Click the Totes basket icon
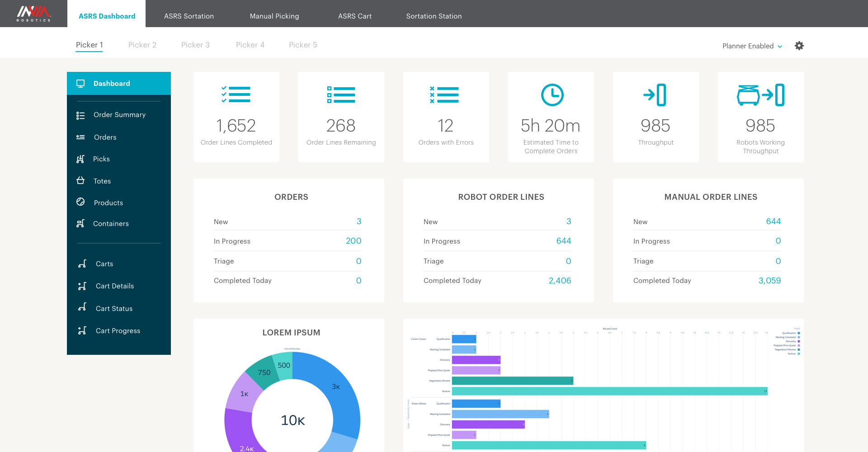 coord(80,180)
